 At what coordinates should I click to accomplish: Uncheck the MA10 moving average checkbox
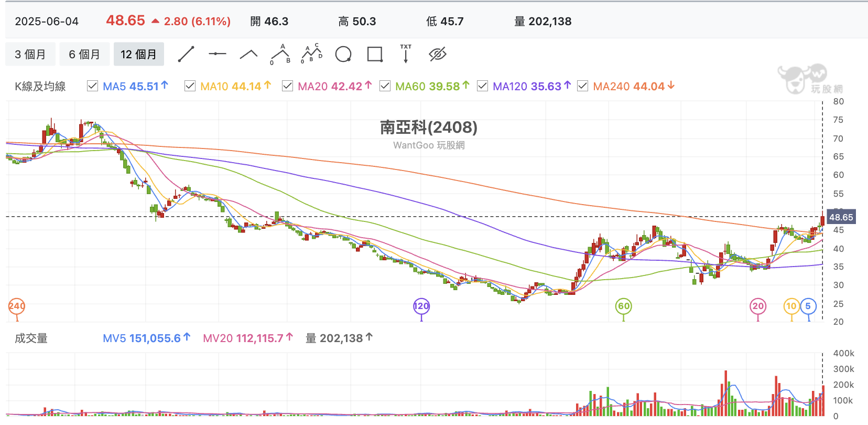[x=190, y=86]
